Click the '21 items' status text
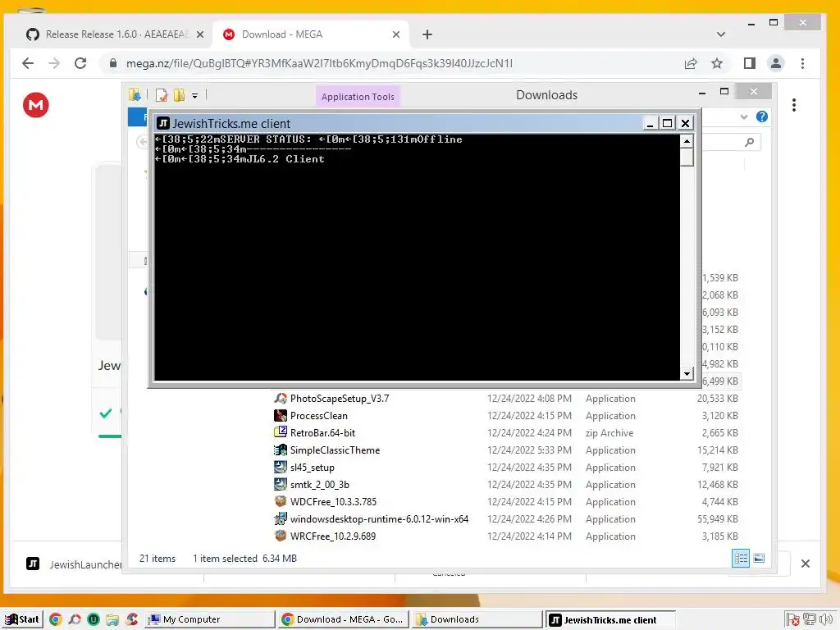840x630 pixels. click(157, 558)
